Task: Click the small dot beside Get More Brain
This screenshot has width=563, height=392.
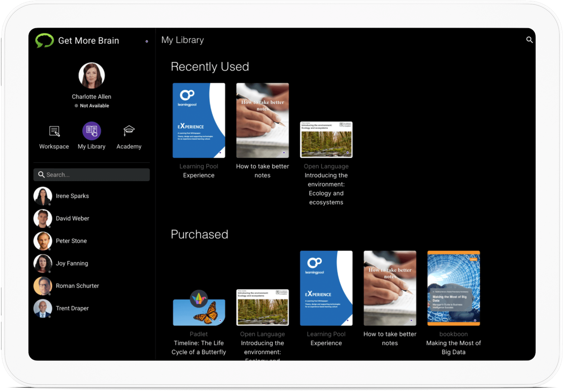Action: (147, 42)
